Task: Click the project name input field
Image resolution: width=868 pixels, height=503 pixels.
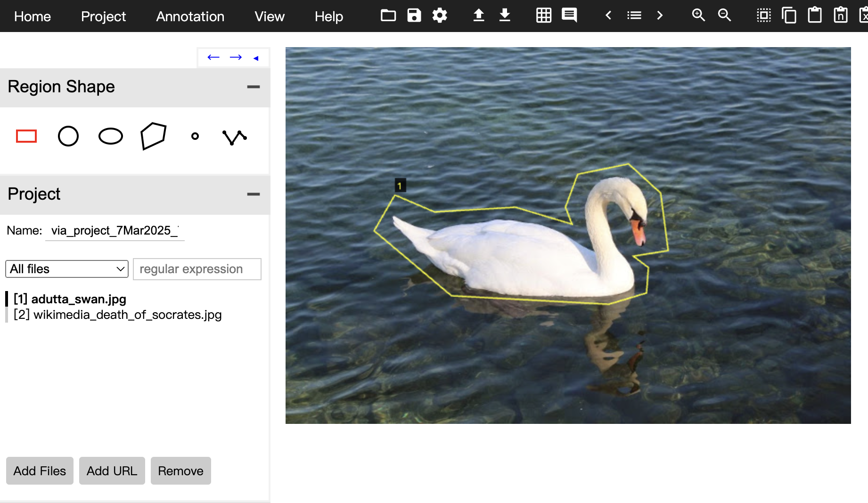Action: pyautogui.click(x=115, y=230)
